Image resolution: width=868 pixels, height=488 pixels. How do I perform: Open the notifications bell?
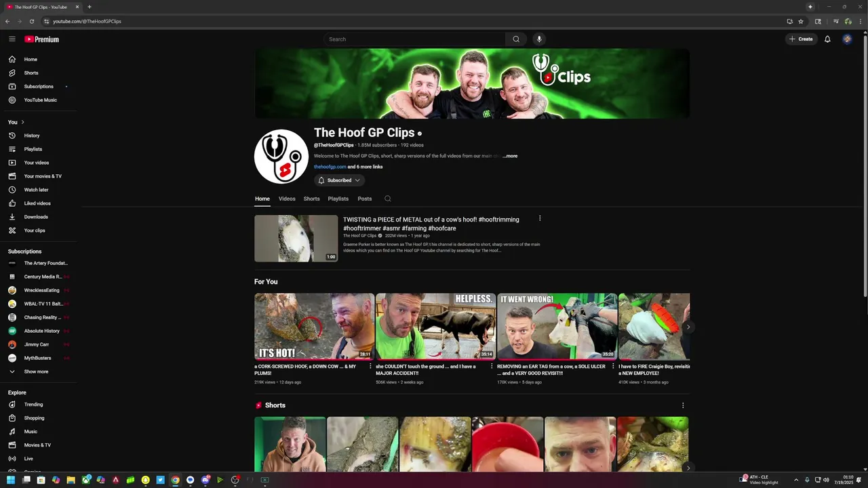[x=827, y=39]
